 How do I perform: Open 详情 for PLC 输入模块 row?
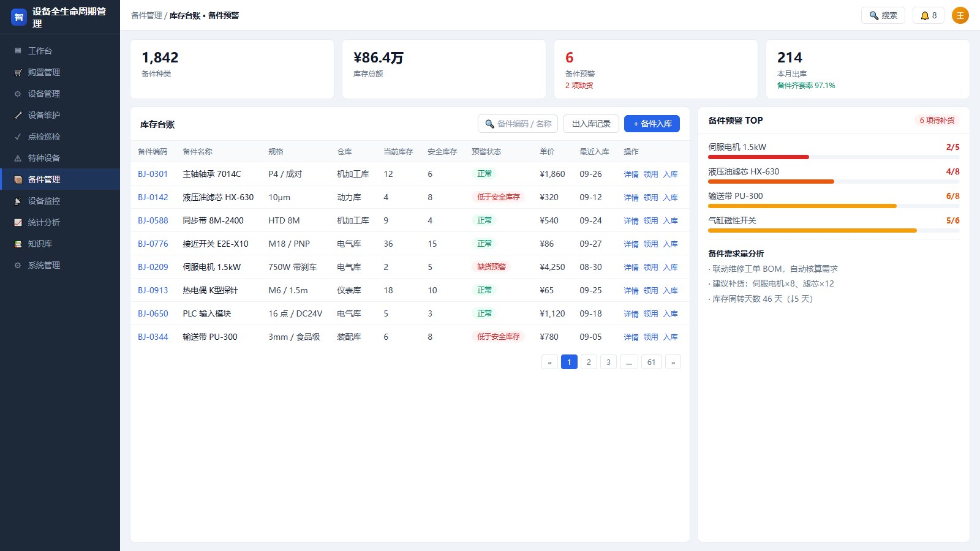[631, 313]
